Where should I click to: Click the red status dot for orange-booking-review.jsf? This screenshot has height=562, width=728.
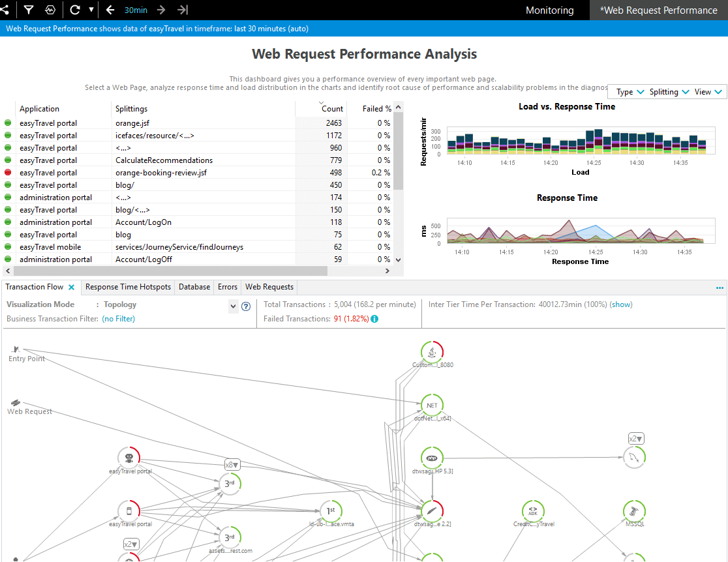[8, 172]
